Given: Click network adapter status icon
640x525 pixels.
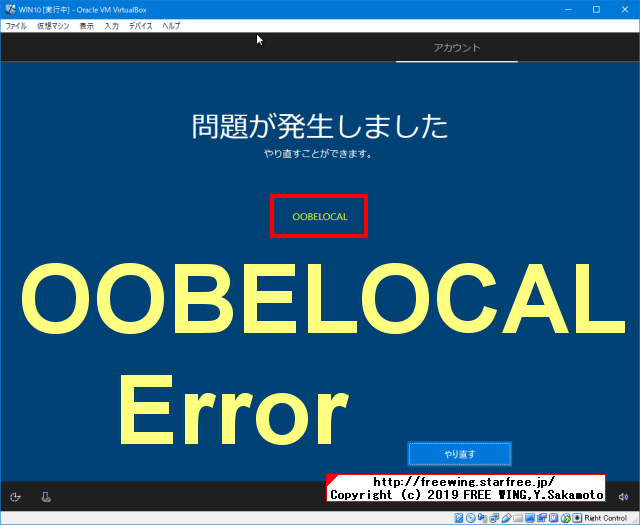Looking at the screenshot, I should (494, 518).
